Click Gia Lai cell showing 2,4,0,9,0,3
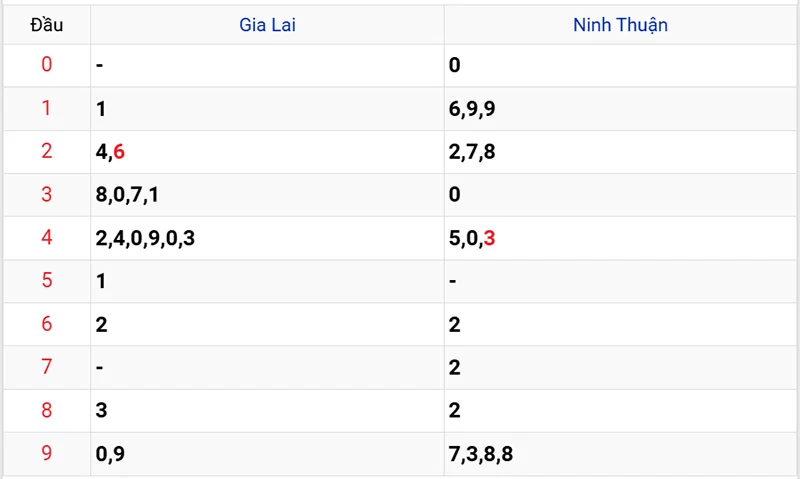Image resolution: width=800 pixels, height=479 pixels. point(146,238)
